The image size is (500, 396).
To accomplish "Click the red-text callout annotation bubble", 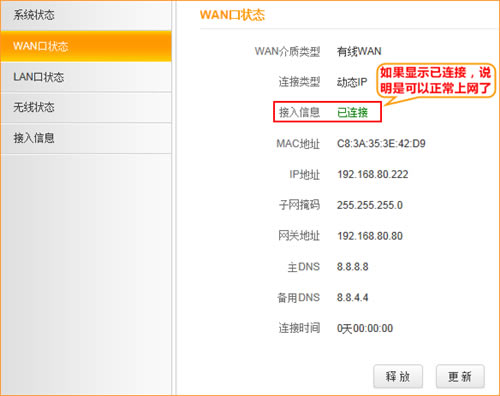I will pos(436,81).
